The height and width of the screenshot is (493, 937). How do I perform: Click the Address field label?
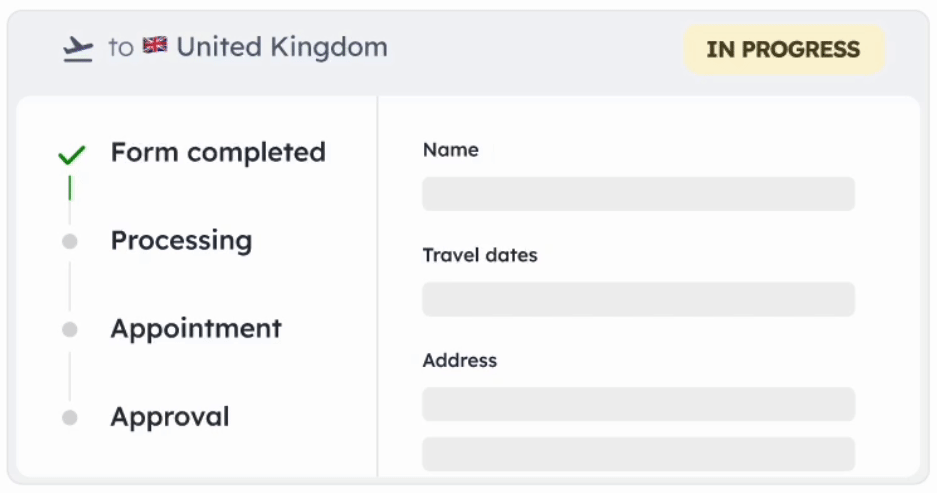460,360
